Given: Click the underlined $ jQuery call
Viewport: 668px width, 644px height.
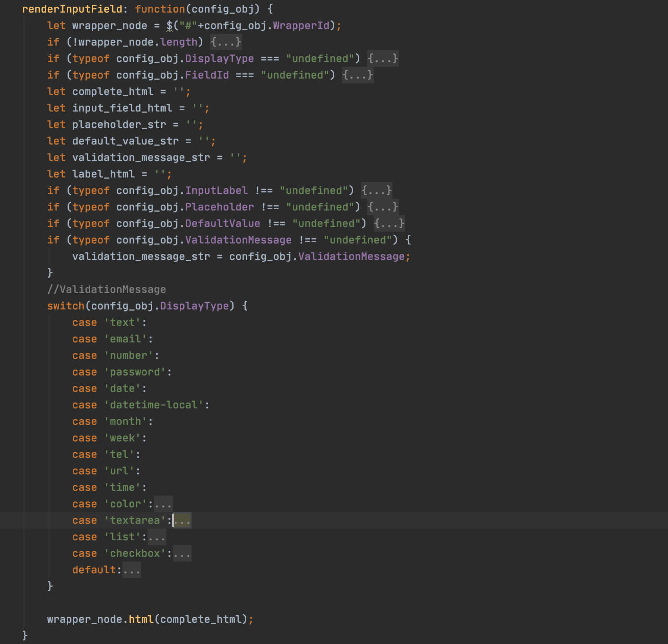Looking at the screenshot, I should 170,26.
